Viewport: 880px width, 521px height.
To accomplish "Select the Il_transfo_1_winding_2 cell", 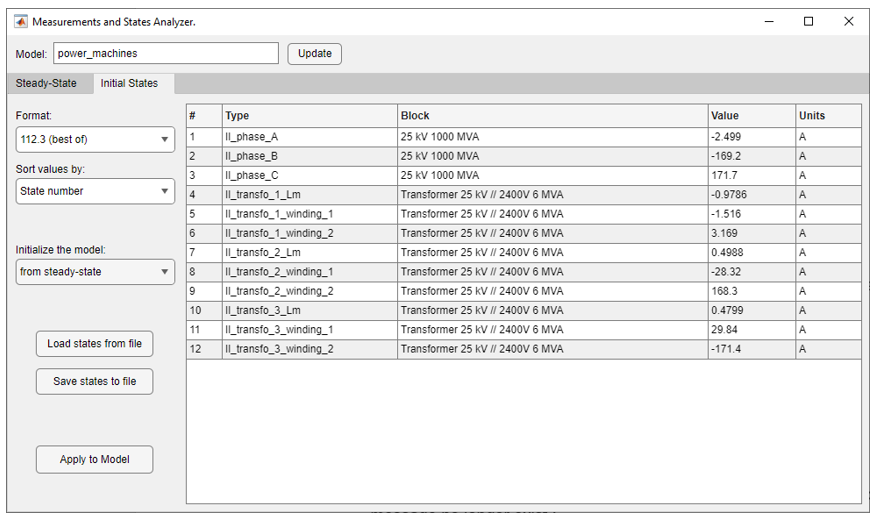I will pyautogui.click(x=310, y=233).
